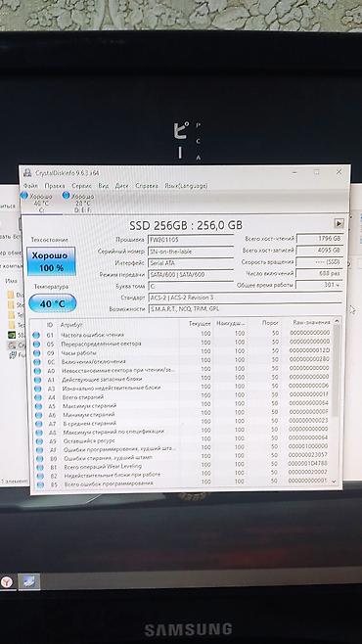Image resolution: width=362 pixels, height=644 pixels.
Task: Click raw value 00000012D for Часы работы
Action: [308, 350]
